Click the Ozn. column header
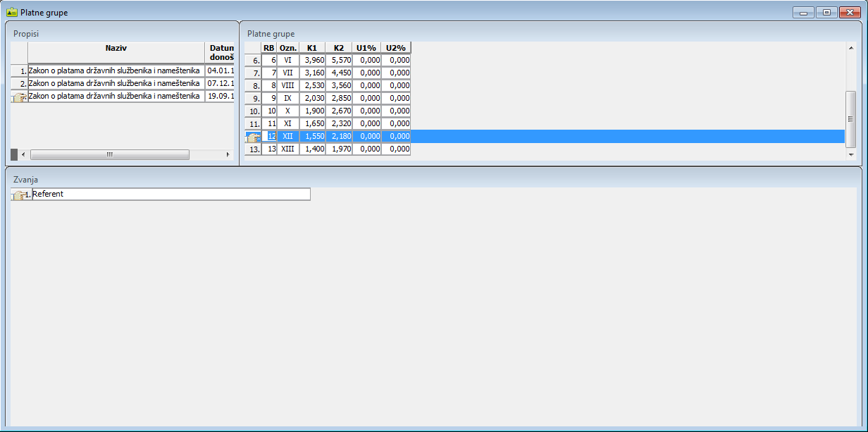The height and width of the screenshot is (432, 868). coord(287,48)
